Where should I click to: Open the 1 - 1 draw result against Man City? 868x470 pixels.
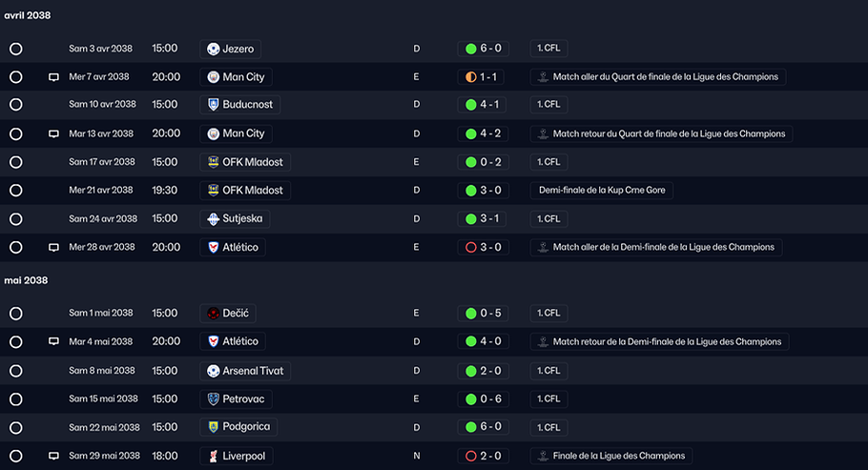click(481, 77)
